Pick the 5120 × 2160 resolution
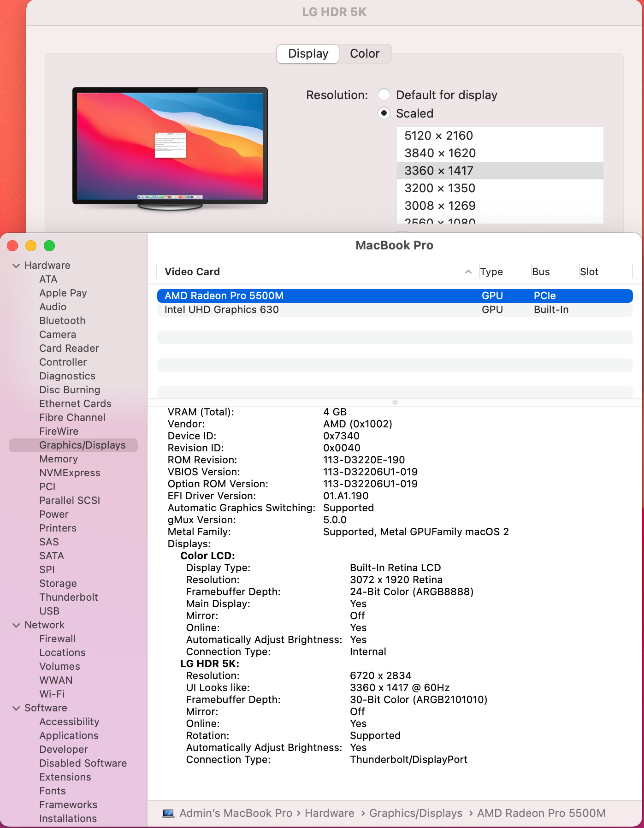 (500, 136)
